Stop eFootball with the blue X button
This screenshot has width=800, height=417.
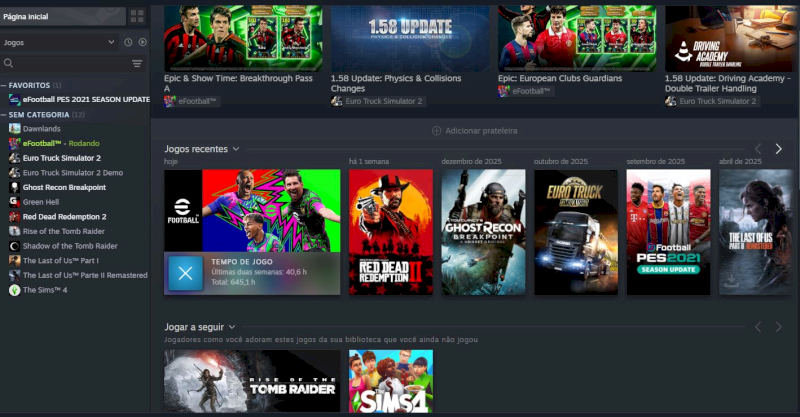pos(185,273)
